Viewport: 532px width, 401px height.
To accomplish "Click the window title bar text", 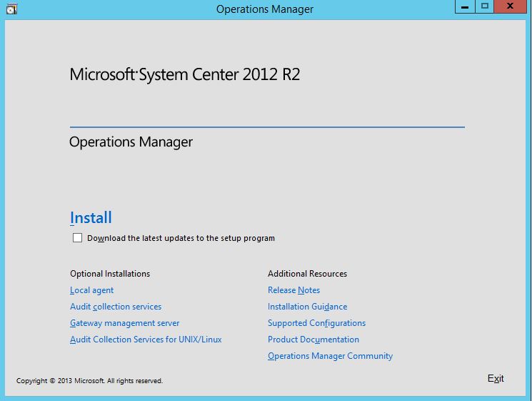I will (x=264, y=9).
